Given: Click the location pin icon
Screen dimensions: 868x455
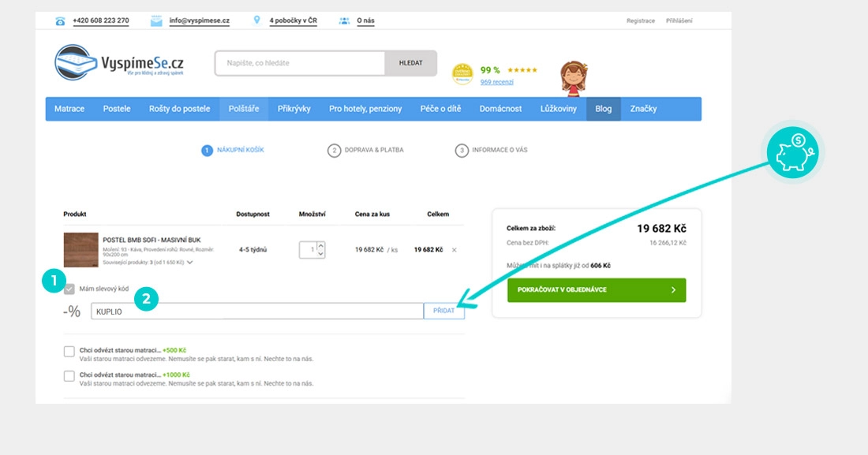Looking at the screenshot, I should pyautogui.click(x=256, y=21).
